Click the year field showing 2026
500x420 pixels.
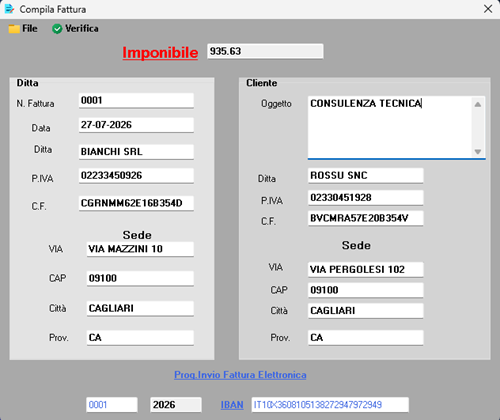pyautogui.click(x=176, y=405)
